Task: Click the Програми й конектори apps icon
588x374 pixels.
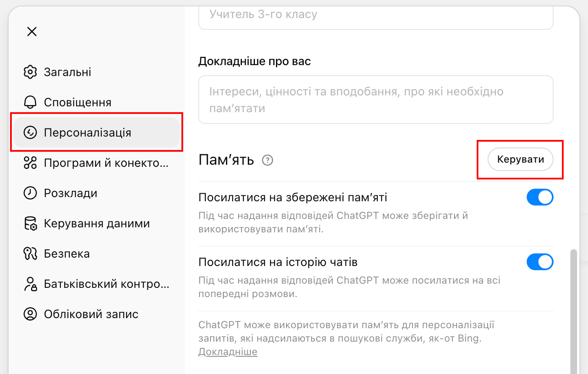Action: click(30, 163)
